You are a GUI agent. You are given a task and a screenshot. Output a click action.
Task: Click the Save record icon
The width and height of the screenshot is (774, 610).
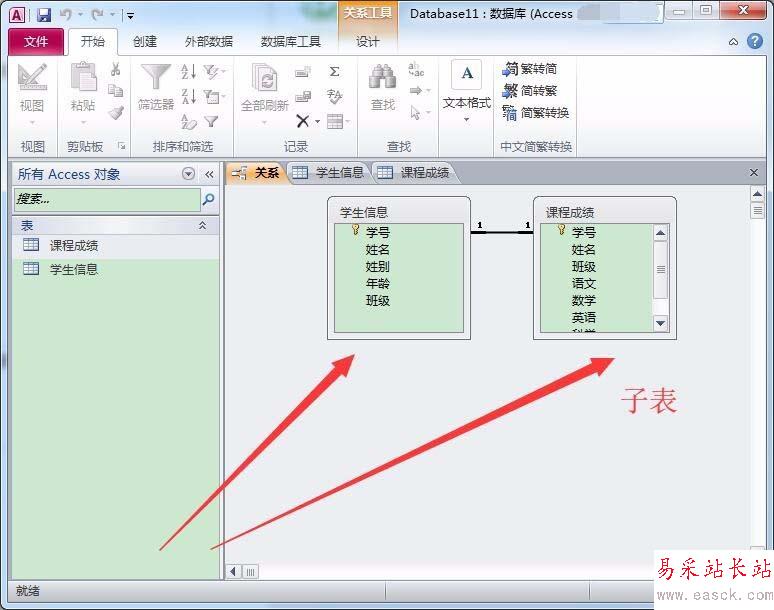click(x=303, y=96)
